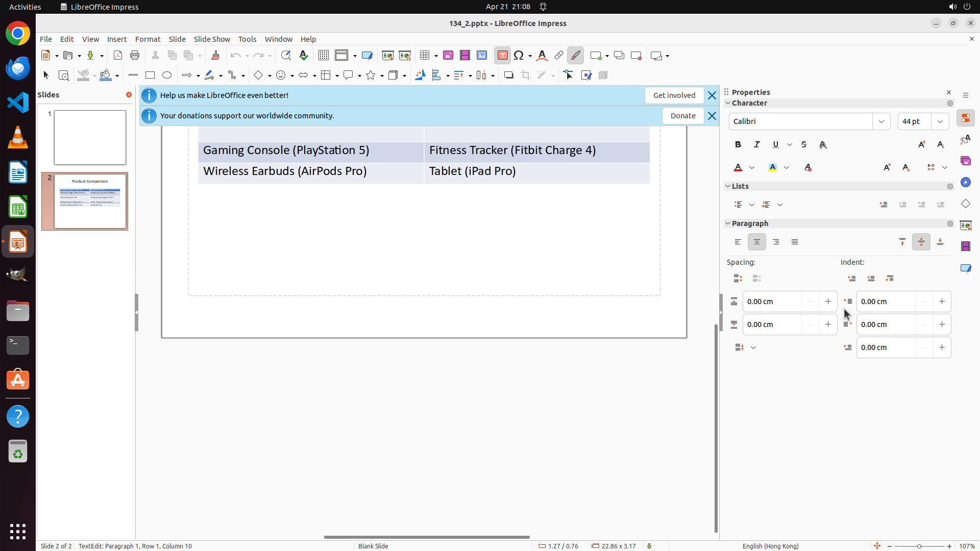Open the 44 pt font size dropdown

point(940,121)
